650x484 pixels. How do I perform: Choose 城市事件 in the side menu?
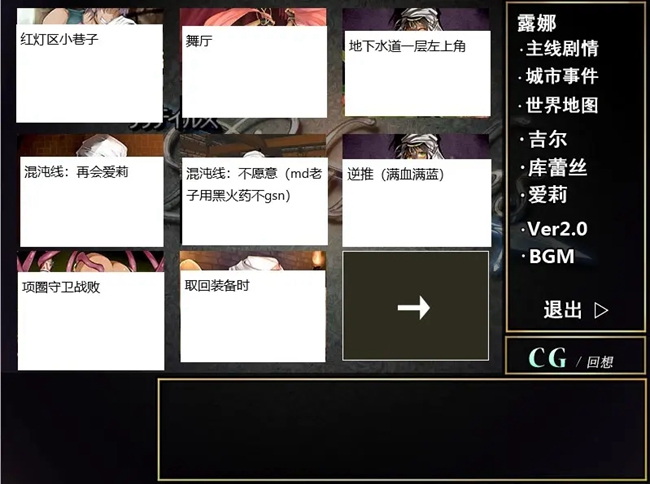562,77
